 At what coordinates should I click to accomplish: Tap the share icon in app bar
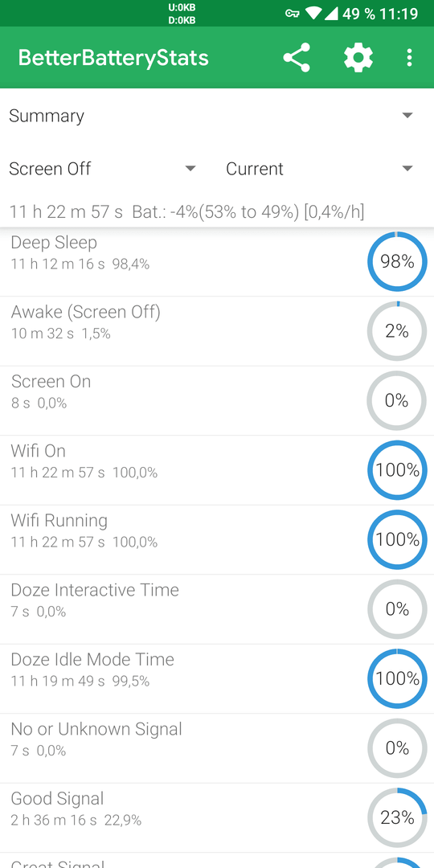coord(297,58)
